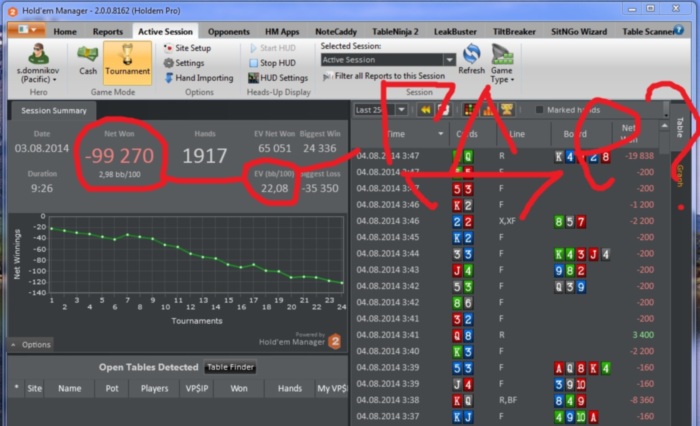The height and width of the screenshot is (426, 700).
Task: Select the 3:47 hand with -19 838
Action: point(505,156)
